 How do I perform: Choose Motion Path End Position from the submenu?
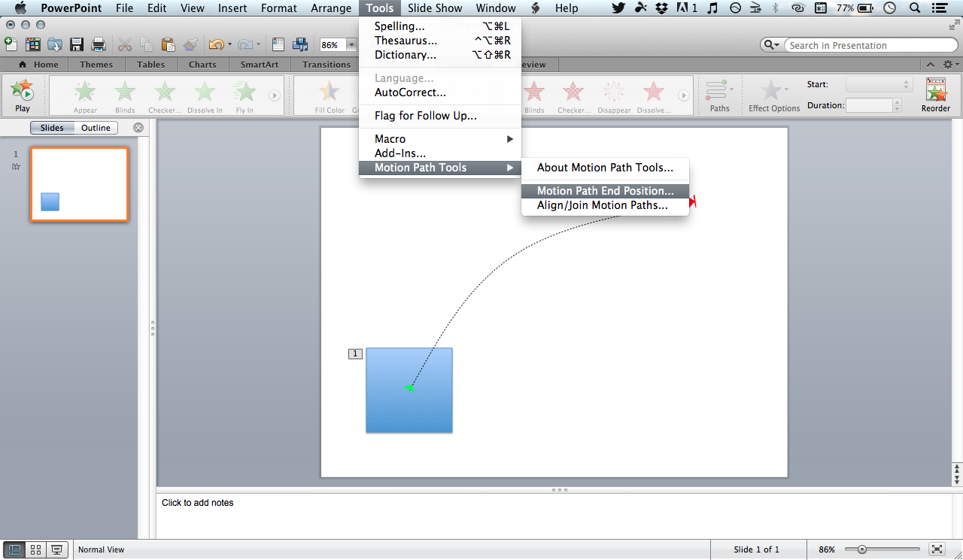pyautogui.click(x=605, y=191)
